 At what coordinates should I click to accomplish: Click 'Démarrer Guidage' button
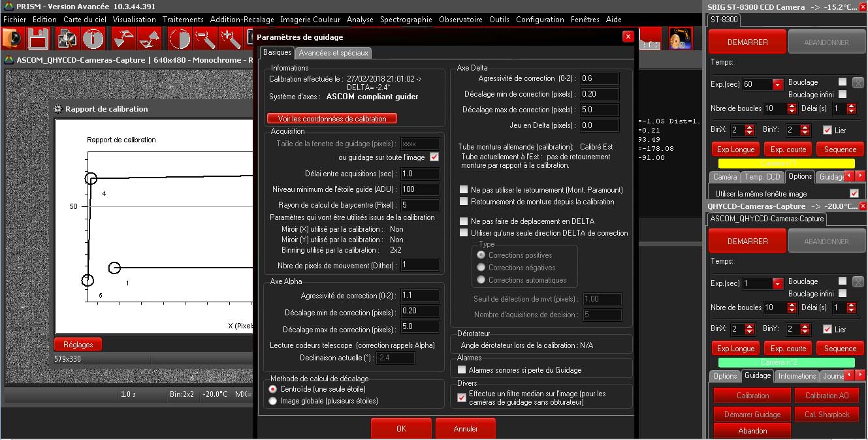click(752, 415)
